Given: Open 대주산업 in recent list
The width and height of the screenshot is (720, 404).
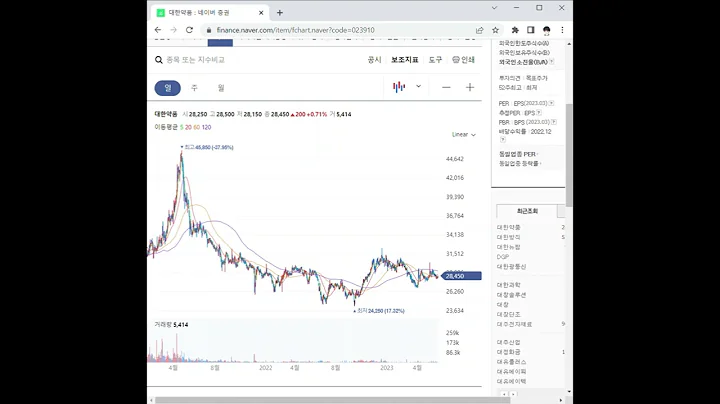Looking at the screenshot, I should tap(509, 342).
